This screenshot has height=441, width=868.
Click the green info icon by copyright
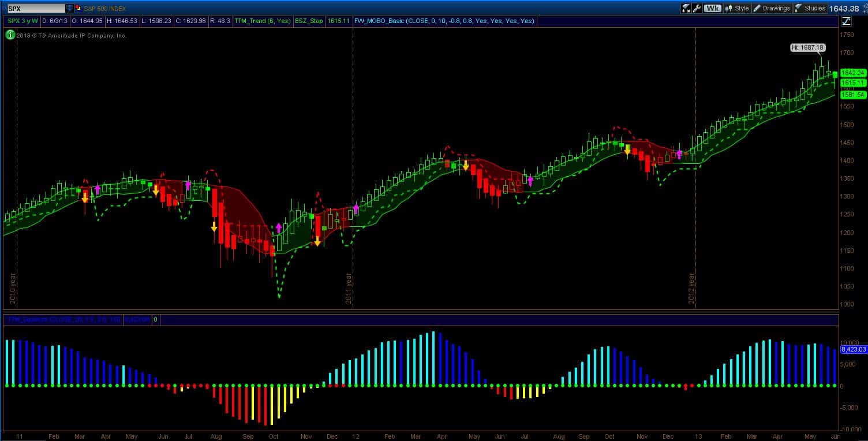10,35
